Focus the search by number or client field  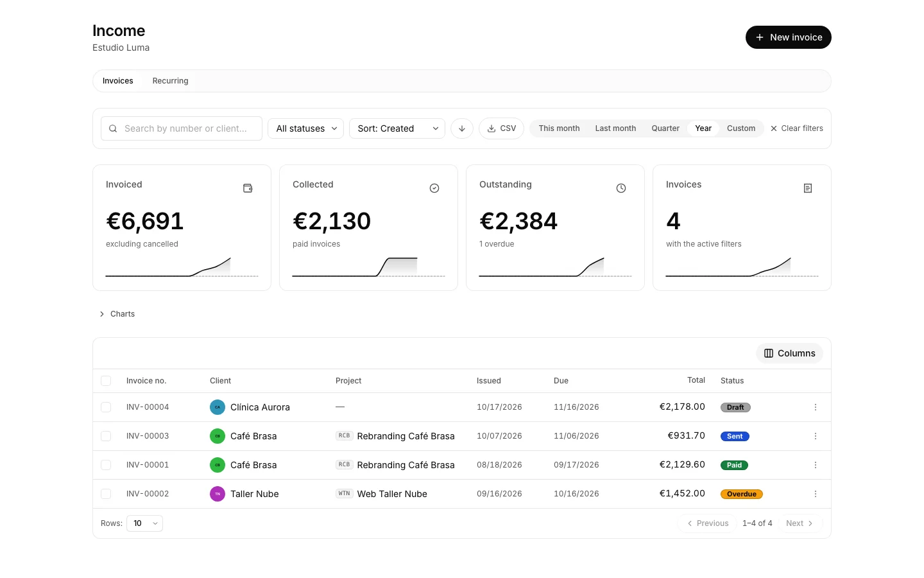(182, 128)
